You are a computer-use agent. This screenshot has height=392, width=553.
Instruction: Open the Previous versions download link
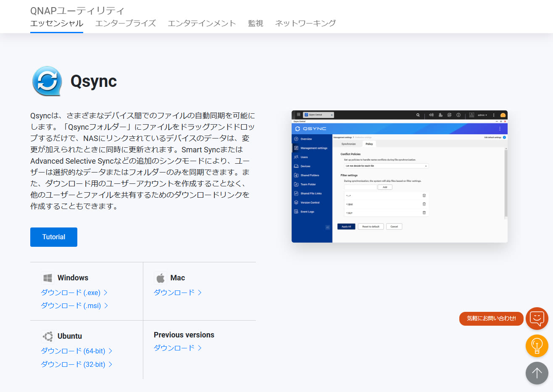[x=178, y=348]
